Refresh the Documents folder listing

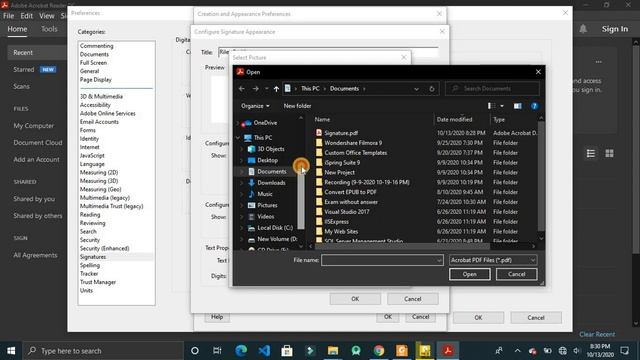(x=431, y=89)
